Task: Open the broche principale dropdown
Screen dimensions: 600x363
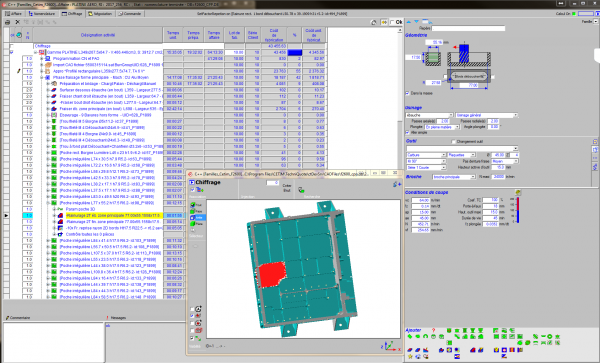Action: tap(473, 177)
